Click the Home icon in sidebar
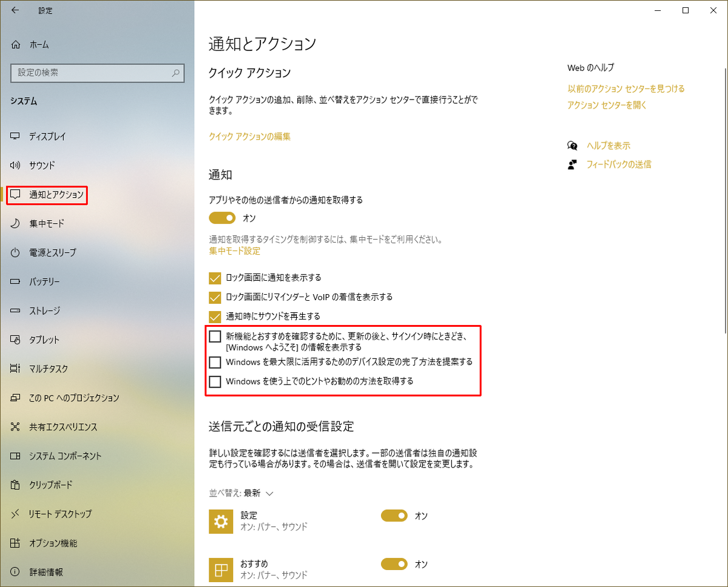 pos(16,44)
